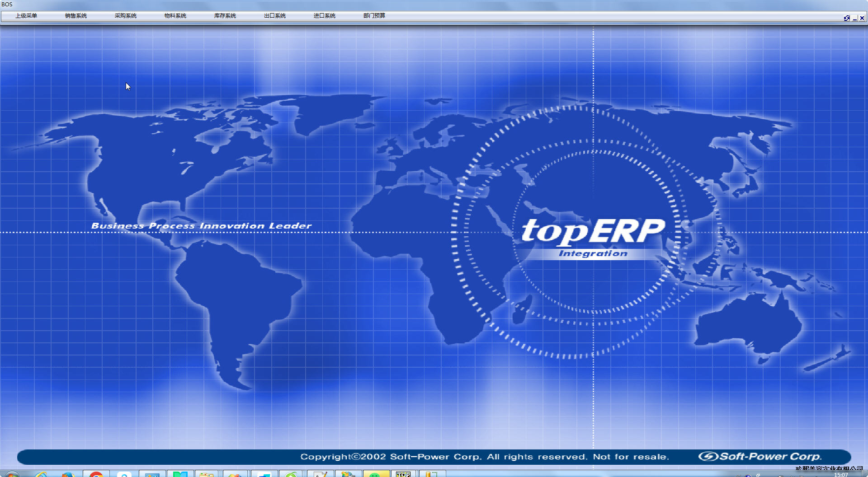Open the 进口系统 menu

coord(325,16)
